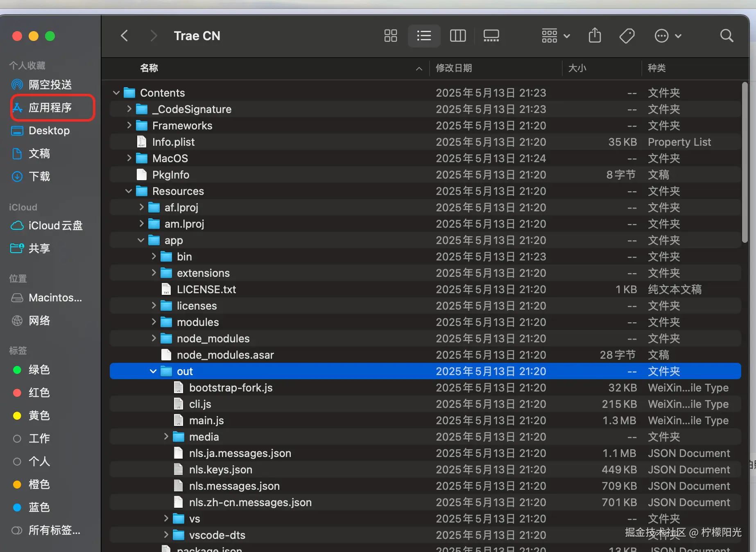The width and height of the screenshot is (756, 552).
Task: Select node_modules.asar file
Action: 426,355
